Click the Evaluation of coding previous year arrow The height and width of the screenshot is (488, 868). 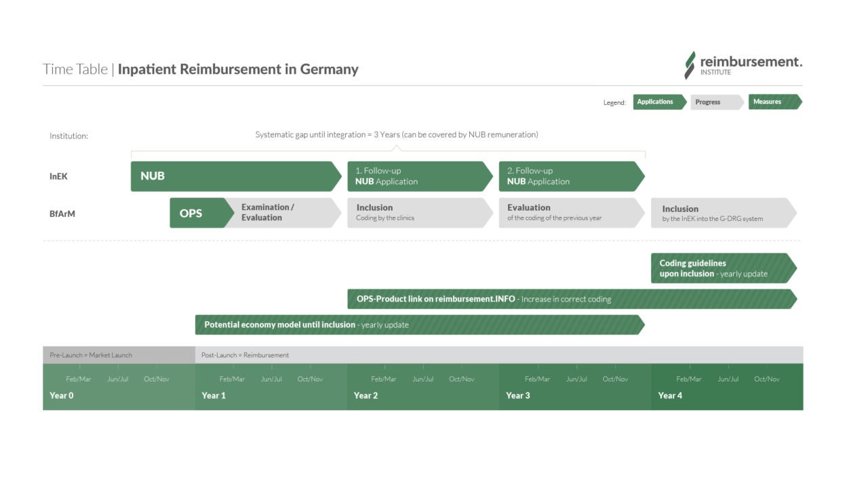(x=572, y=213)
